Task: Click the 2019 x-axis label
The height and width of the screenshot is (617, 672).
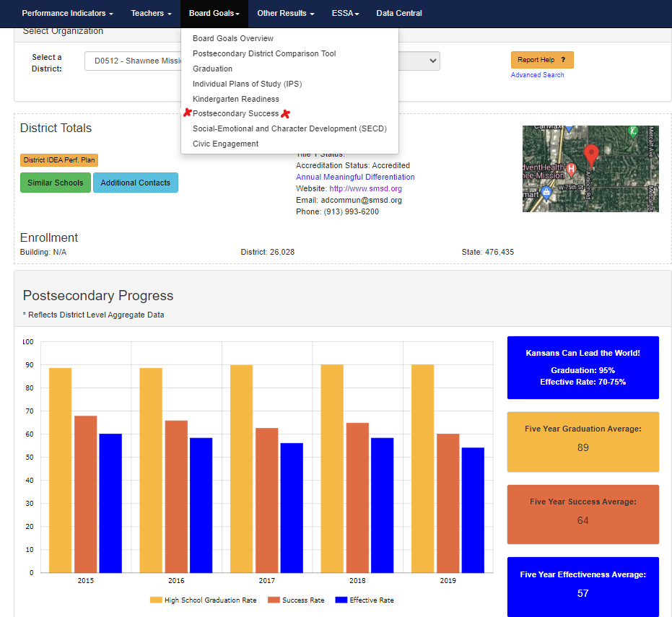Action: point(448,581)
